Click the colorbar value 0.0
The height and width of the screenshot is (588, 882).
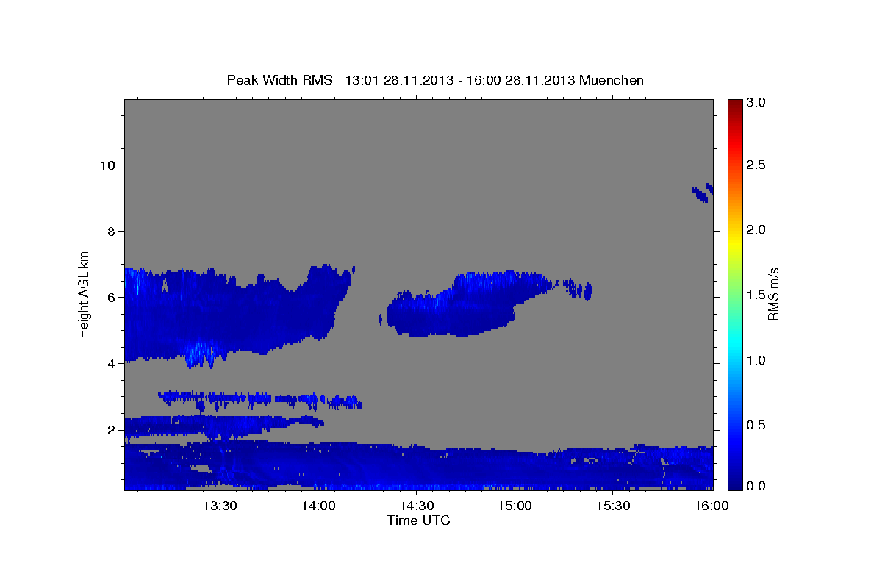tap(757, 486)
